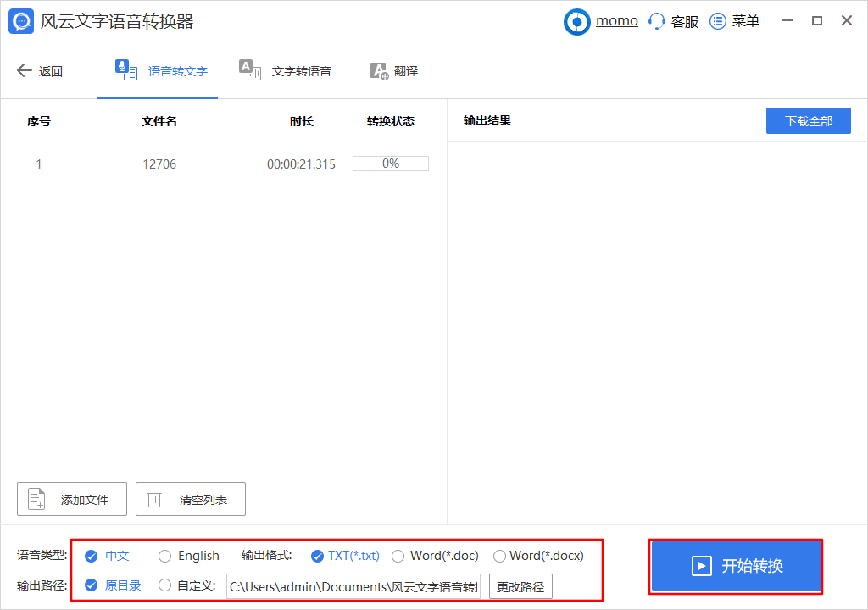Click the translate icon

pos(380,71)
